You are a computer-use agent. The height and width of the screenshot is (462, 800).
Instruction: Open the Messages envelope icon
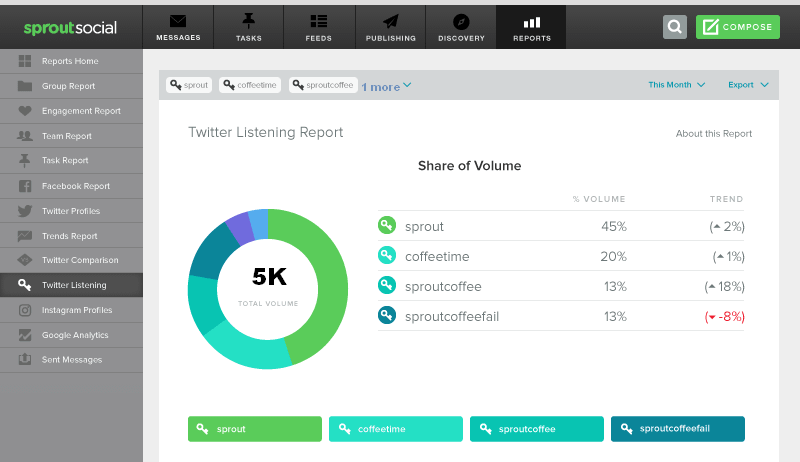tap(178, 21)
